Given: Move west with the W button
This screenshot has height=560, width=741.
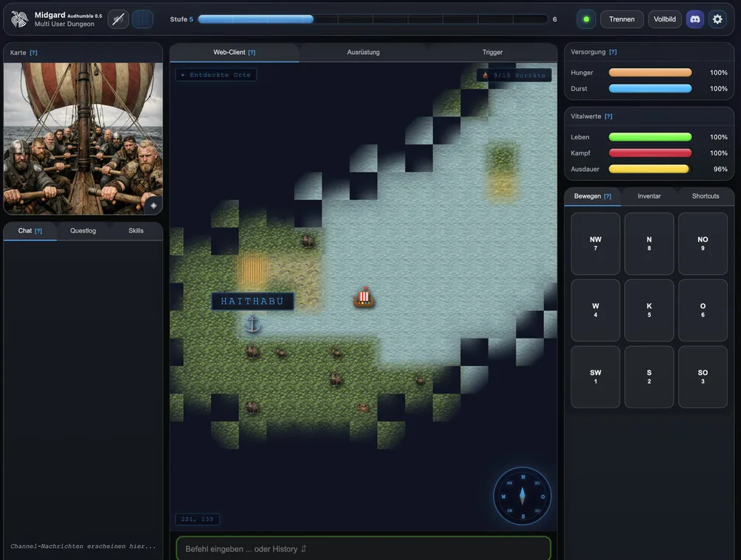Looking at the screenshot, I should tap(596, 310).
